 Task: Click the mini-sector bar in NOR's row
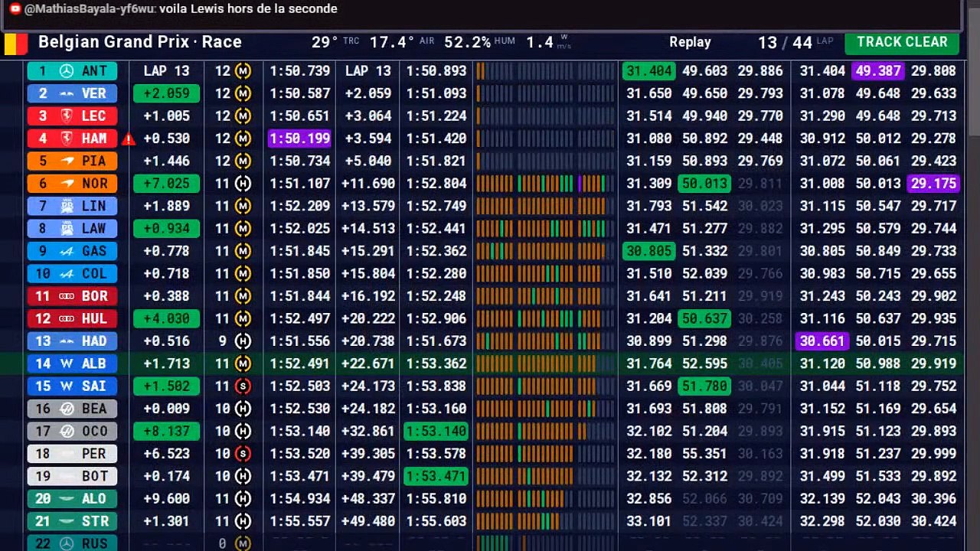[x=545, y=184]
